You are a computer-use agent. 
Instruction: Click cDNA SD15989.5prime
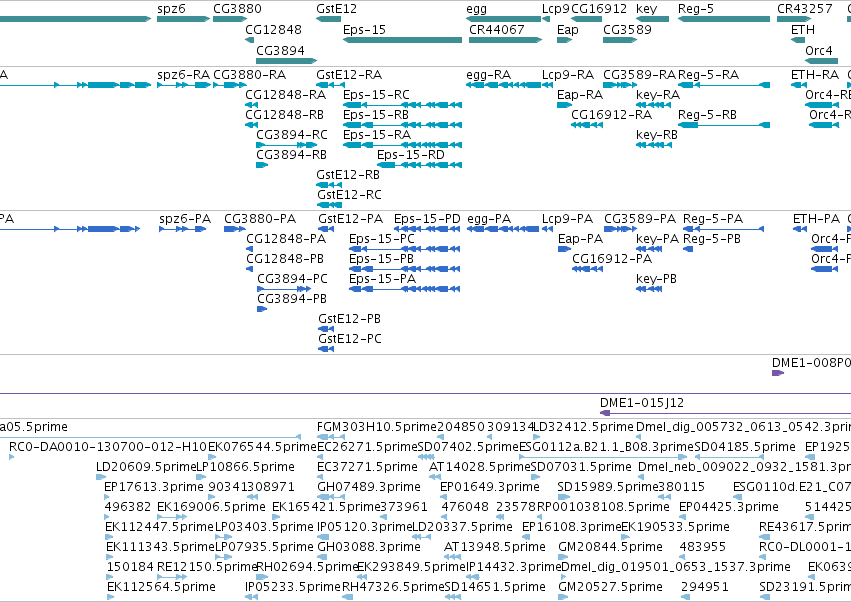click(563, 497)
